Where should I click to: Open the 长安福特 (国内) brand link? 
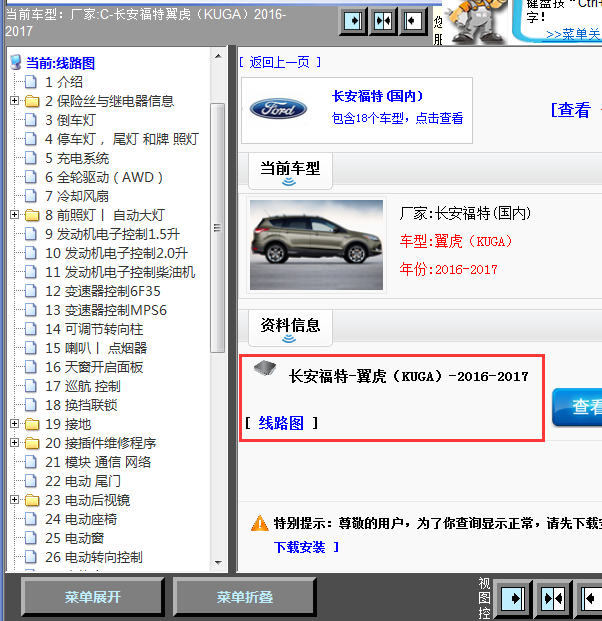pos(377,96)
